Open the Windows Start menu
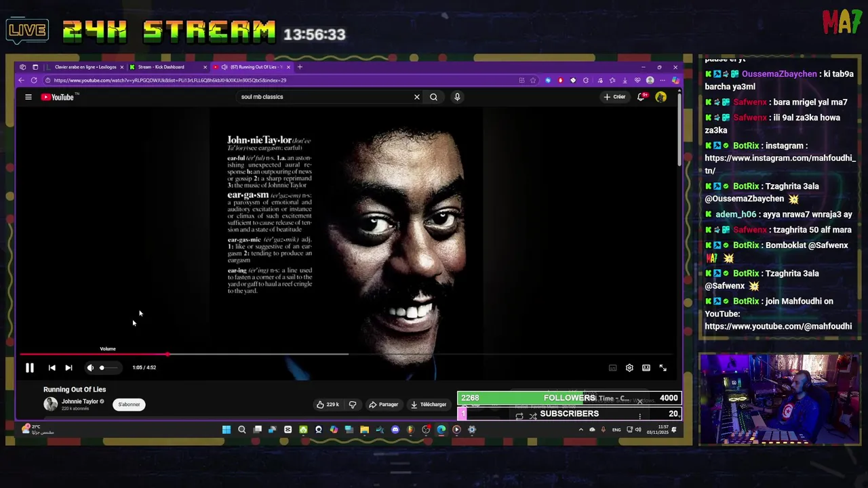868x488 pixels. tap(226, 429)
